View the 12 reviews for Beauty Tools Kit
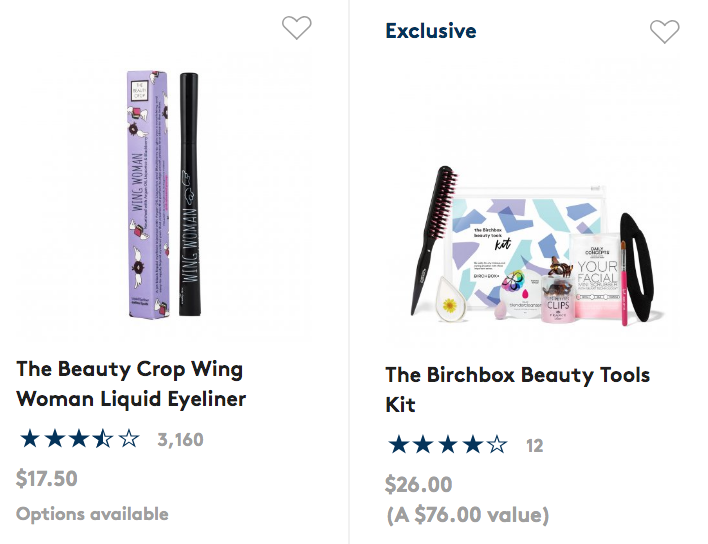Image resolution: width=708 pixels, height=544 pixels. 535,446
